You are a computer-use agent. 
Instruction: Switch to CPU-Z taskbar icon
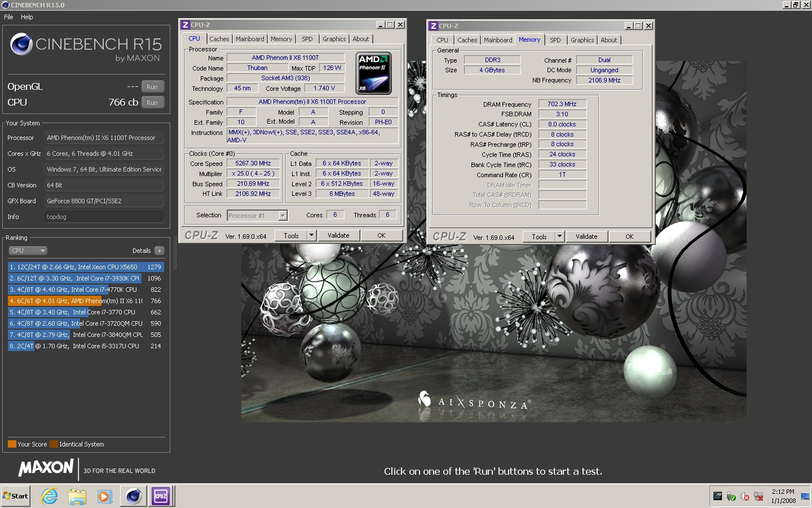coord(161,496)
